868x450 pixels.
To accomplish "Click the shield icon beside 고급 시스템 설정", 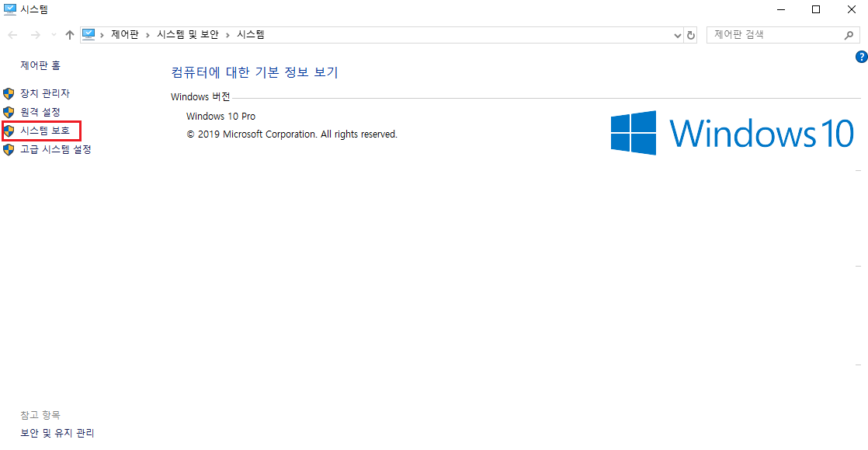I will coord(9,150).
